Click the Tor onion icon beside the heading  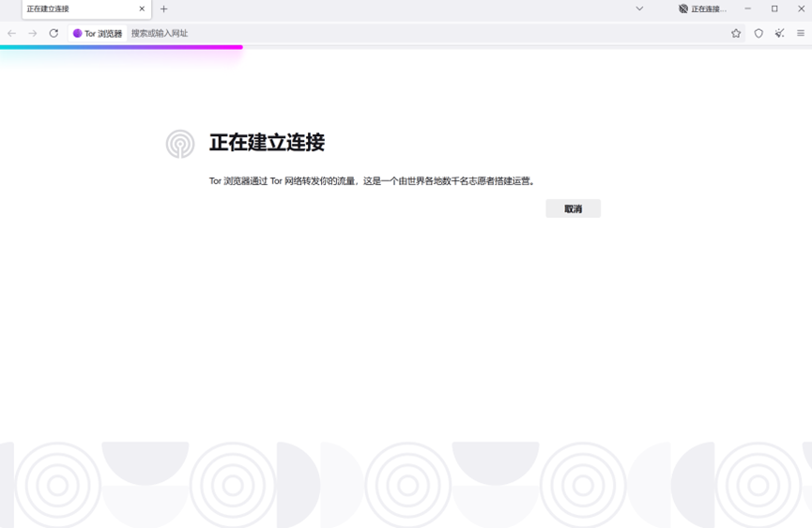[180, 144]
